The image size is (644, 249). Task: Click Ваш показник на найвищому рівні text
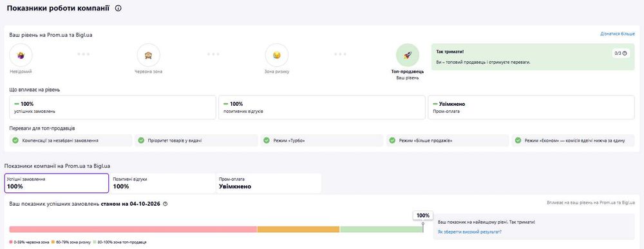(x=486, y=222)
